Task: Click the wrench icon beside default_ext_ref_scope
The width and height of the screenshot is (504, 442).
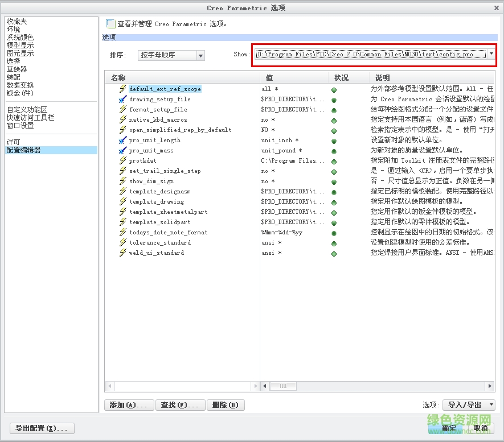Action: click(x=123, y=88)
